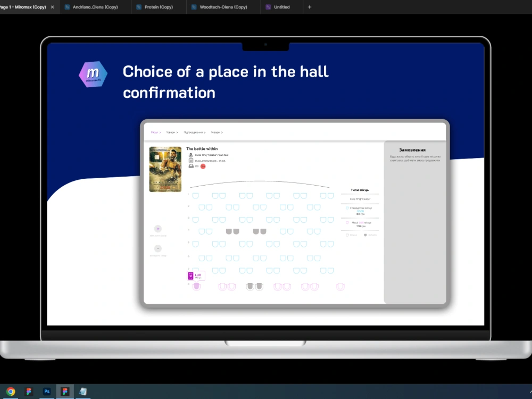Select the rightmost seat in row 5
This screenshot has height=399, width=532.
tap(330, 244)
